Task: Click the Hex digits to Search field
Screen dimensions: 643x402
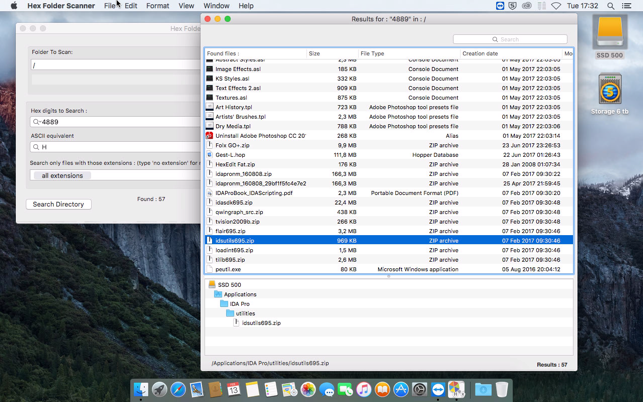Action: (x=116, y=122)
